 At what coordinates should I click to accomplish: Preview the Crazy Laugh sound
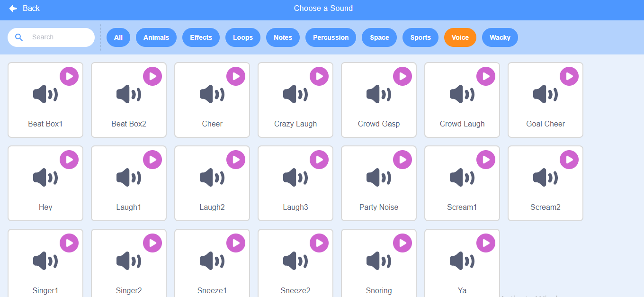pos(319,76)
